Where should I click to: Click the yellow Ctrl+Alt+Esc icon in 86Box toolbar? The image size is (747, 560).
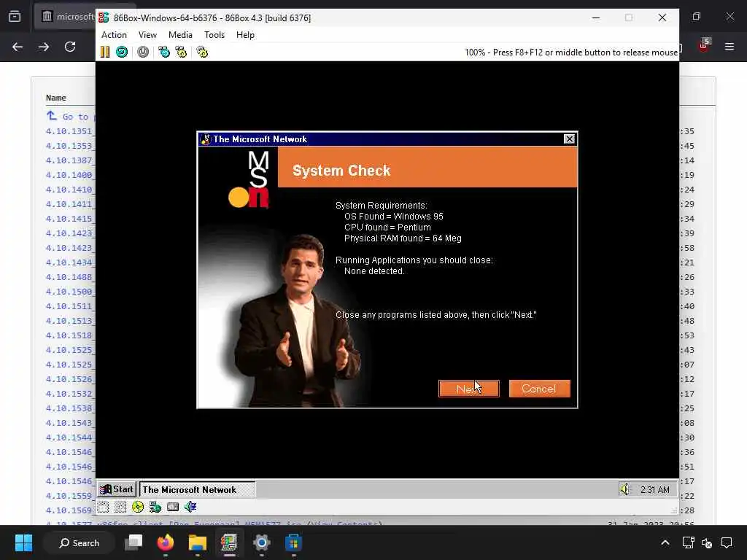pos(181,52)
